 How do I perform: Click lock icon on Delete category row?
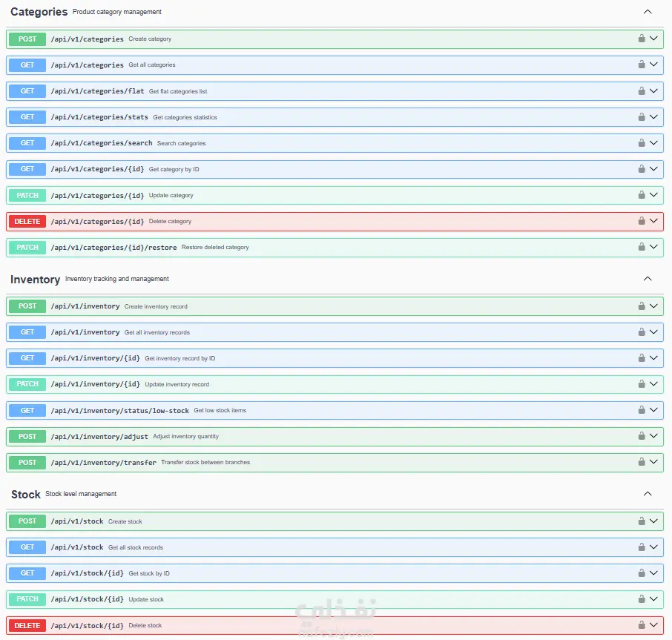click(x=642, y=220)
